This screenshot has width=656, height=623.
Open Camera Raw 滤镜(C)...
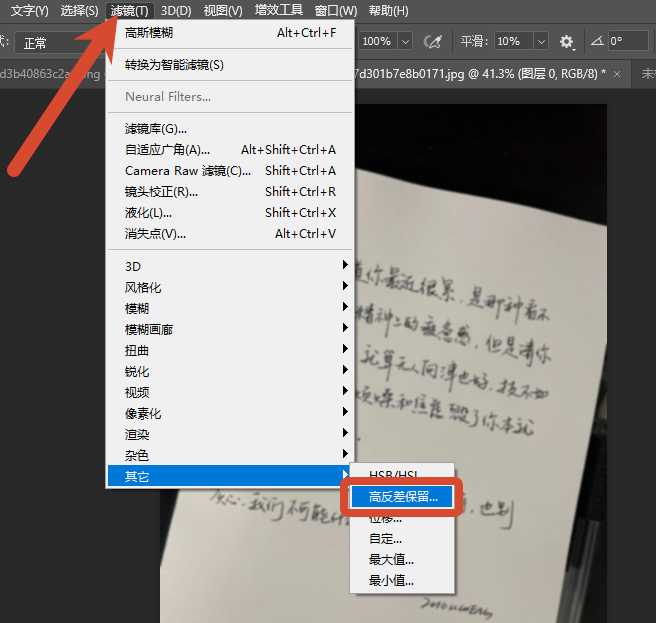(230, 170)
